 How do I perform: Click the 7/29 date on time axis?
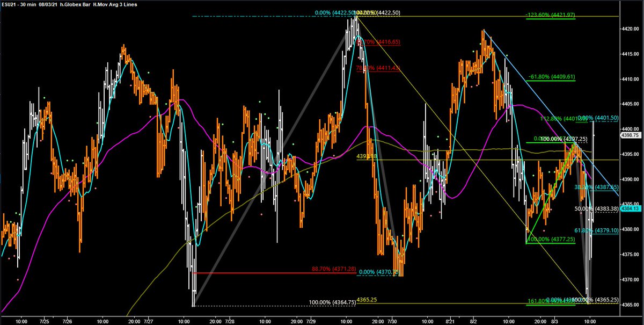pos(311,321)
